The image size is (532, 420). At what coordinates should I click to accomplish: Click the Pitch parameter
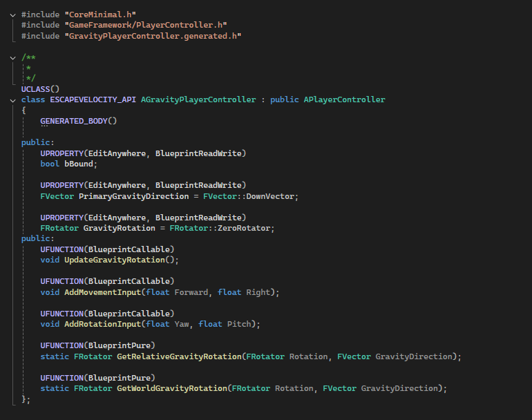click(239, 324)
